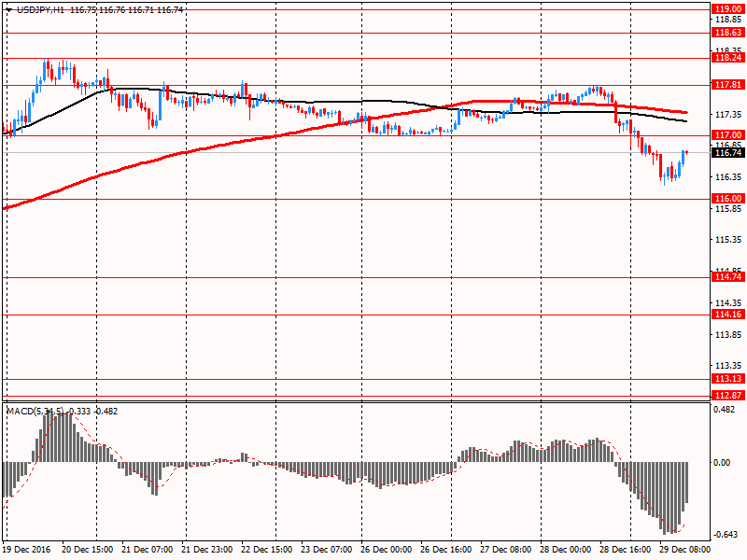Click the 27 Dec 08:00 time axis label

tap(506, 550)
